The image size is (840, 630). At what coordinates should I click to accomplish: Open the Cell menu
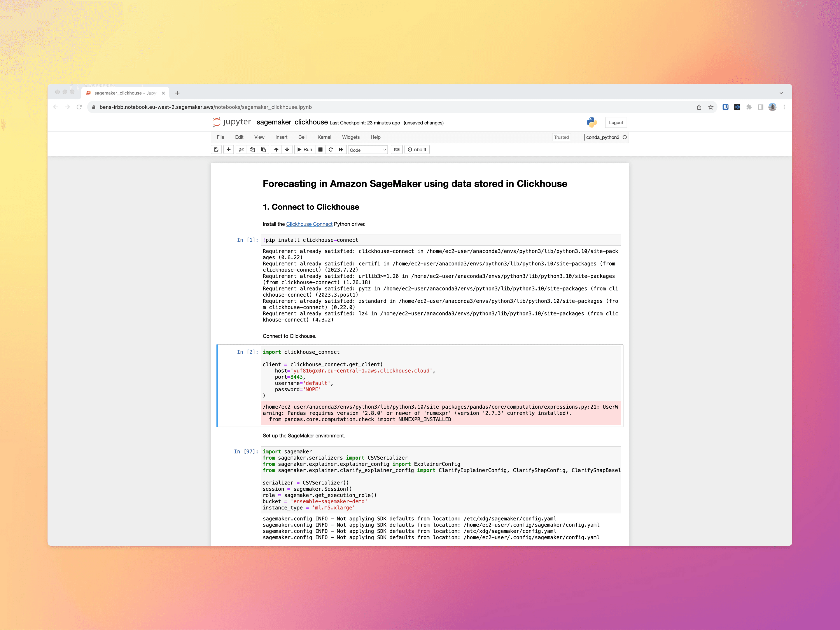click(x=302, y=137)
